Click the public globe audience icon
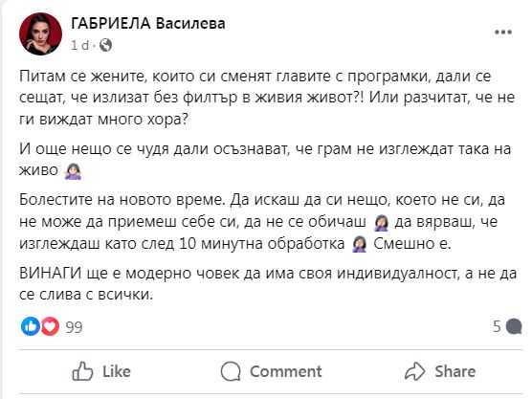 click(105, 45)
